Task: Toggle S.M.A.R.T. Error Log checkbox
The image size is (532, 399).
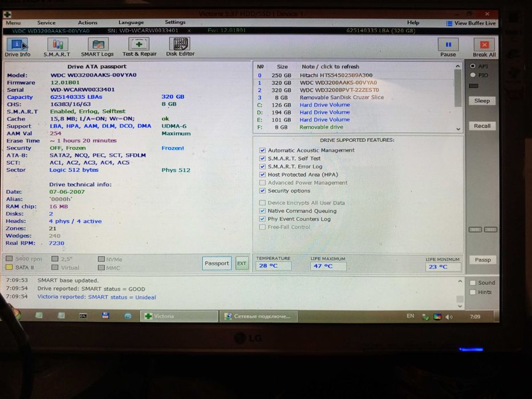Action: tap(262, 166)
